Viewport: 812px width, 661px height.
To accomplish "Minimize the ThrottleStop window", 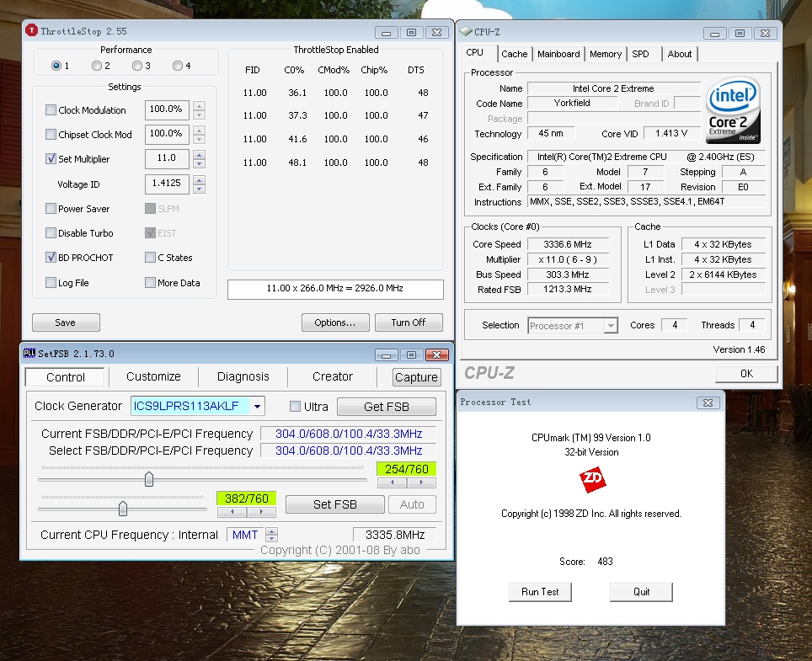I will (386, 33).
